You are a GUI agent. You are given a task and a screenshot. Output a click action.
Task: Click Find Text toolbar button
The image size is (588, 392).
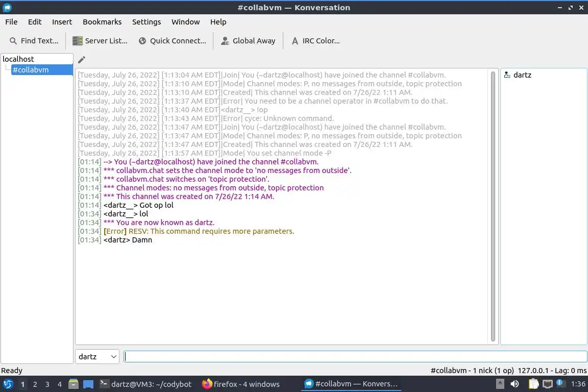pos(34,41)
